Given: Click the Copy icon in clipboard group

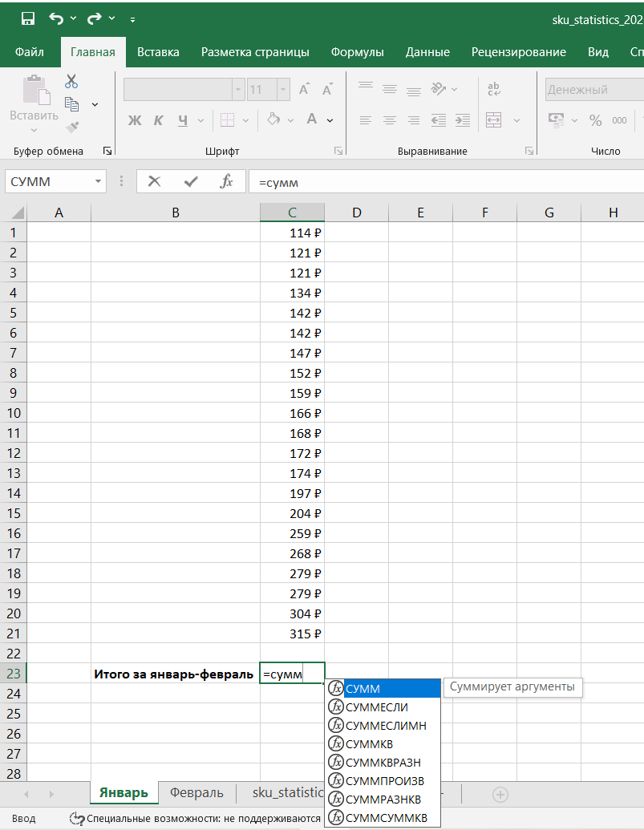Looking at the screenshot, I should coord(71,104).
